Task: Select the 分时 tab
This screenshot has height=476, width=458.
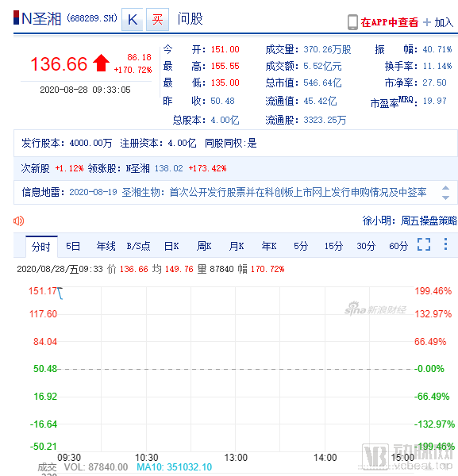Action: click(41, 247)
